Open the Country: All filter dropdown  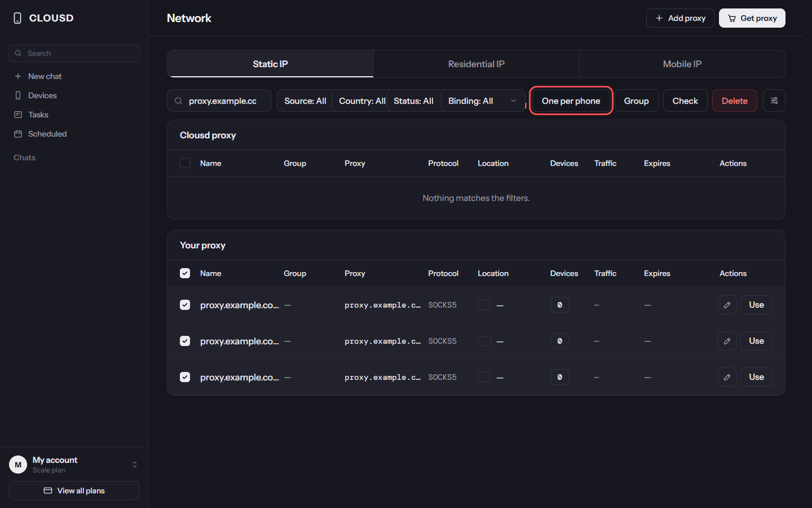click(x=361, y=100)
